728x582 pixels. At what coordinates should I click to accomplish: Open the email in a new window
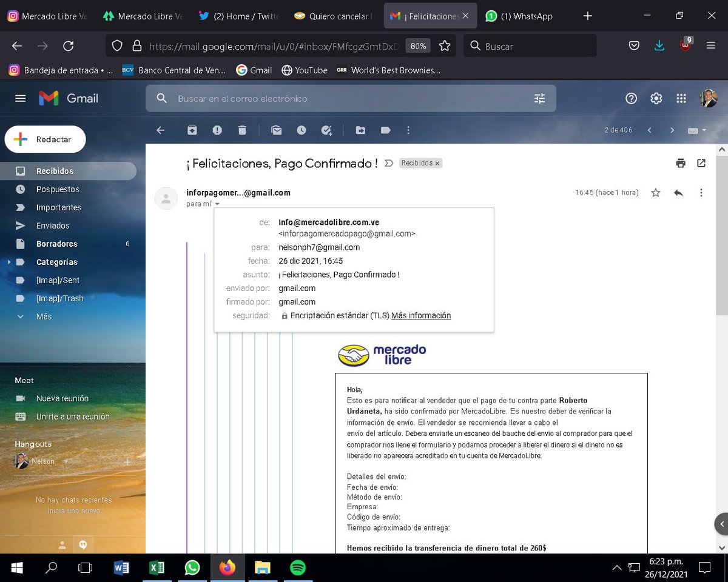point(701,162)
